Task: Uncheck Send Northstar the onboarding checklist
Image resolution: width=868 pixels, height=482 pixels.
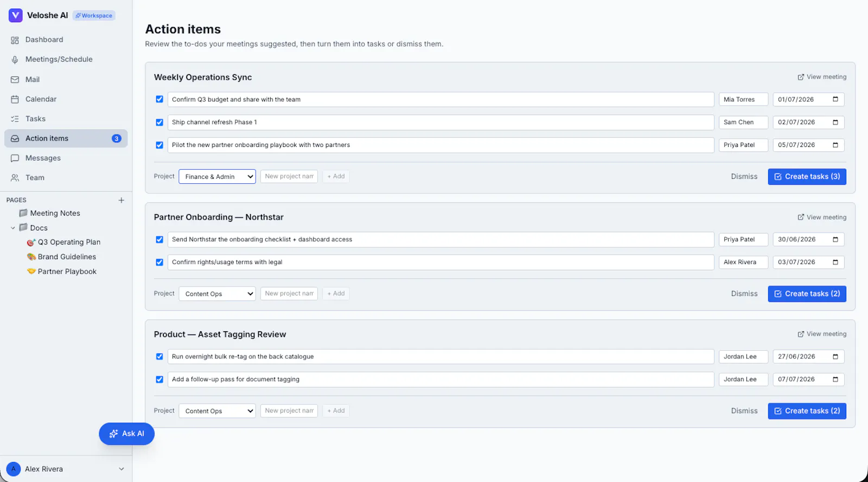Action: pyautogui.click(x=159, y=240)
